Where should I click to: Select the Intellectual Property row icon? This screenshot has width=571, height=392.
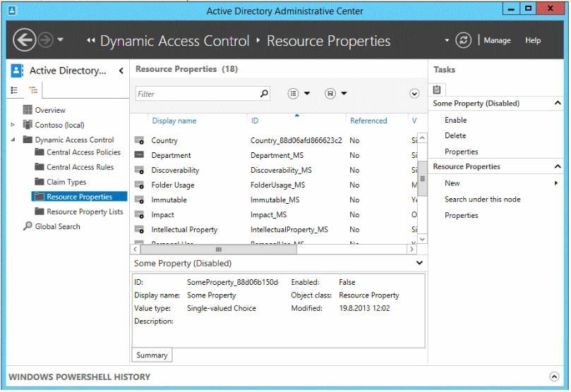(139, 229)
